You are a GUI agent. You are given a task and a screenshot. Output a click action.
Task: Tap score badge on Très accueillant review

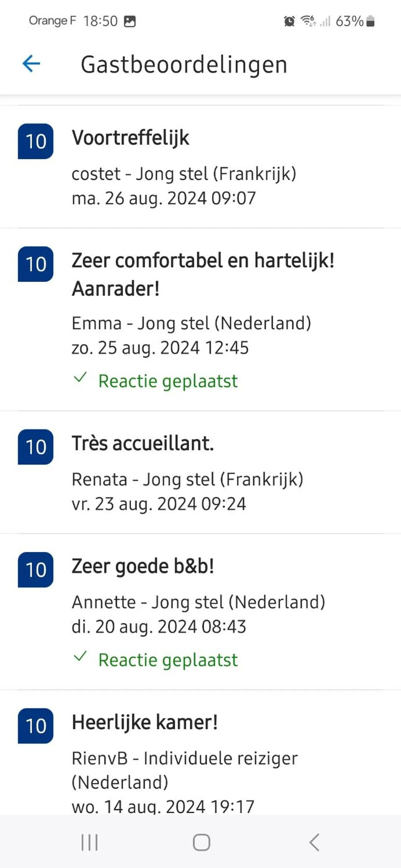pyautogui.click(x=36, y=447)
